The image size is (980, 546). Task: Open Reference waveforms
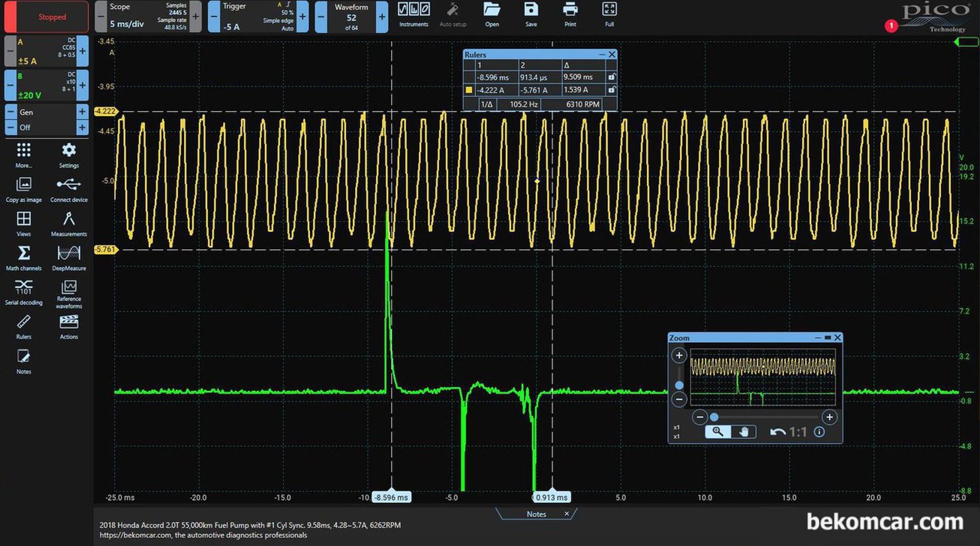click(x=69, y=294)
